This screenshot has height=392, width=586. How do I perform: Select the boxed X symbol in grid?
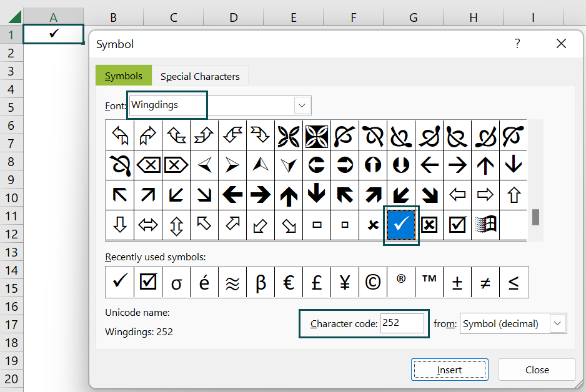(x=429, y=225)
